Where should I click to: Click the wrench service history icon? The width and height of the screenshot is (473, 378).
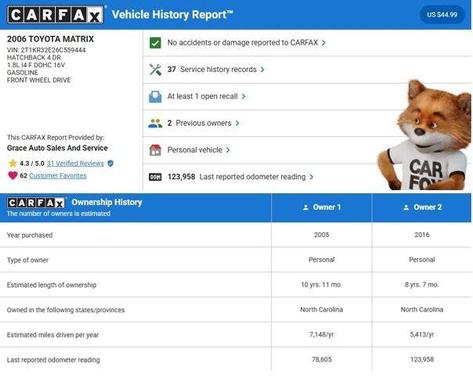(x=155, y=69)
